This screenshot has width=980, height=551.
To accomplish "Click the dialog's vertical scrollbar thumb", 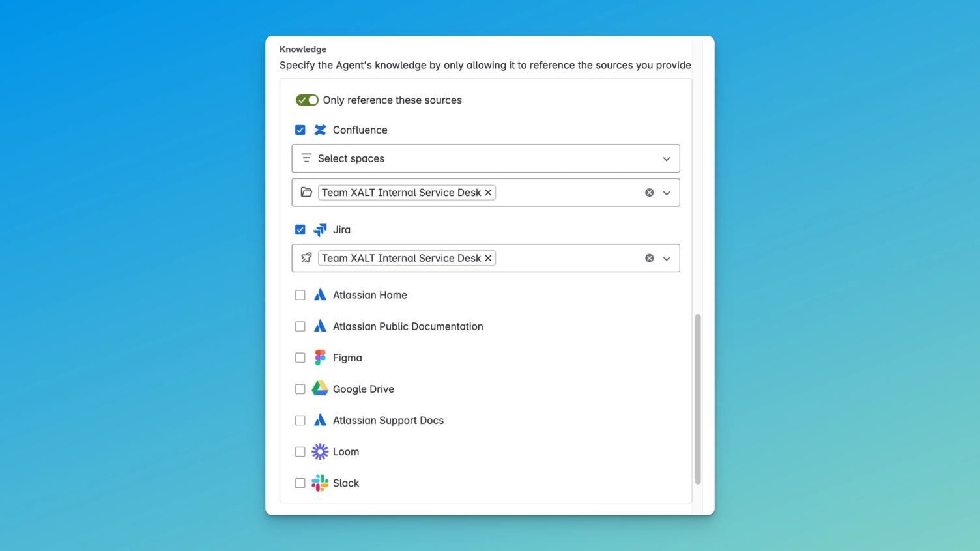I will point(698,399).
